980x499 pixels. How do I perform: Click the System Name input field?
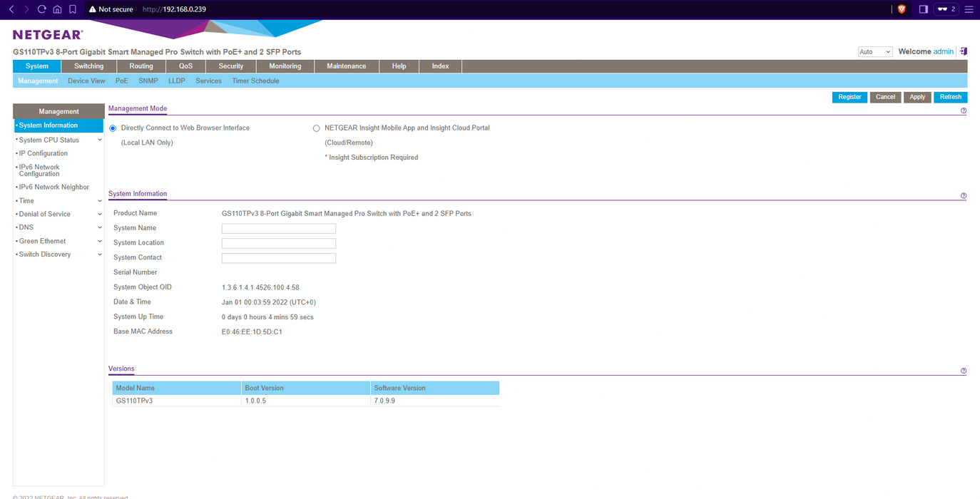click(279, 228)
